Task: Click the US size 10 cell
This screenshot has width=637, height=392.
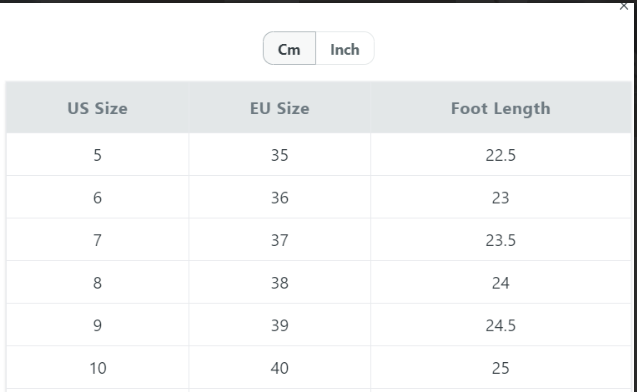Action: point(98,368)
